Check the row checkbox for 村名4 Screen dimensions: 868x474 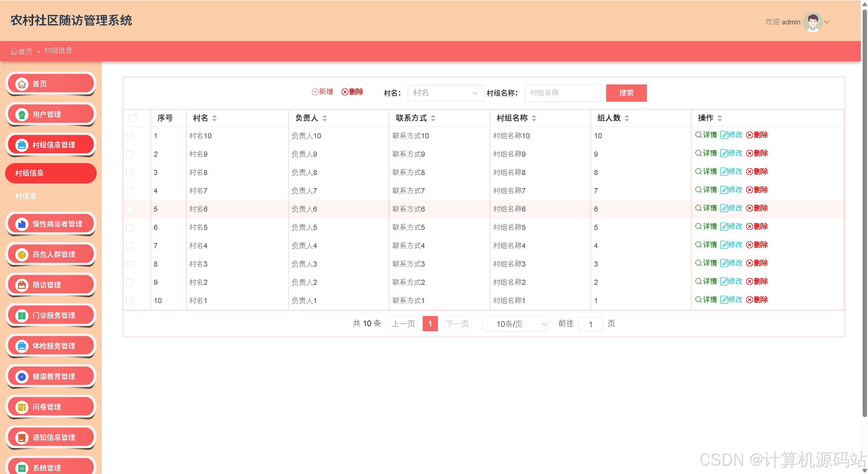point(129,246)
